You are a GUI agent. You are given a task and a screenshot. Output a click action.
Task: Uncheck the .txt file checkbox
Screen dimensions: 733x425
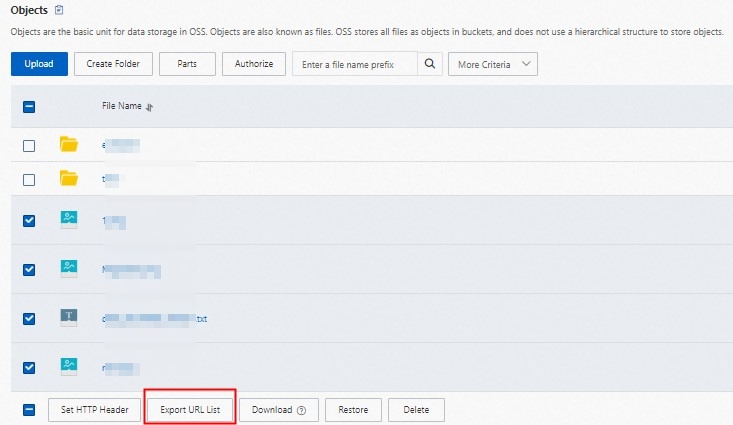coord(29,319)
